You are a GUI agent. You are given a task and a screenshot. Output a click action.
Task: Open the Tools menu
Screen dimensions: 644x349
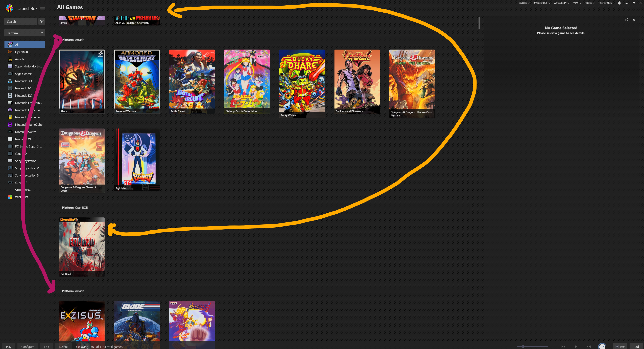click(x=589, y=3)
